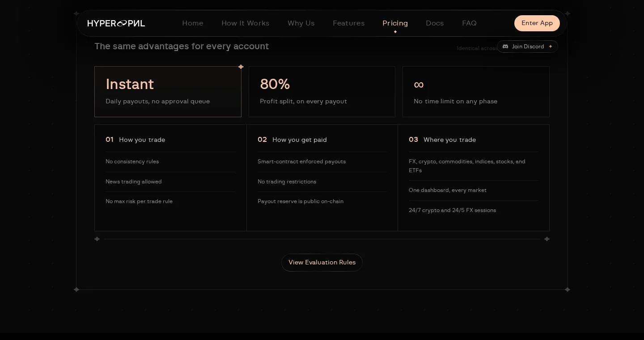644x340 pixels.
Task: Click 'Smart-contract enforced payouts' text
Action: point(301,161)
